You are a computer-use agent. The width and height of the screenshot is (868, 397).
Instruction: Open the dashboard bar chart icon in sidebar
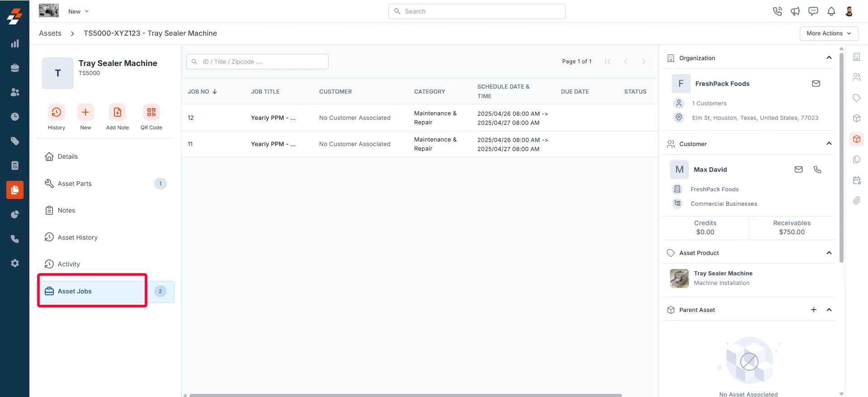tap(15, 43)
